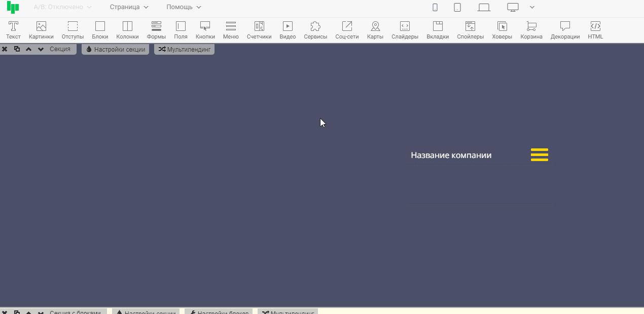Expand the A/B: Отключено dropdown
Image resolution: width=644 pixels, height=314 pixels.
pyautogui.click(x=62, y=7)
